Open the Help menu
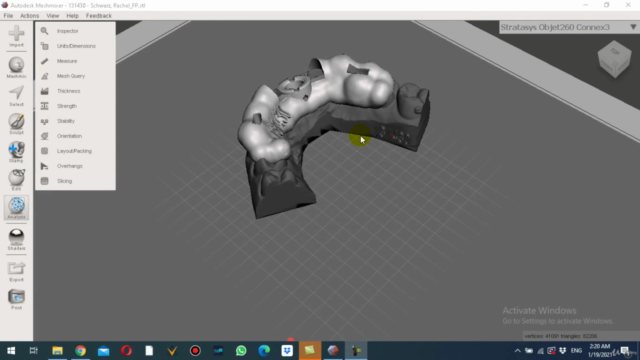The height and width of the screenshot is (360, 640). click(x=72, y=16)
